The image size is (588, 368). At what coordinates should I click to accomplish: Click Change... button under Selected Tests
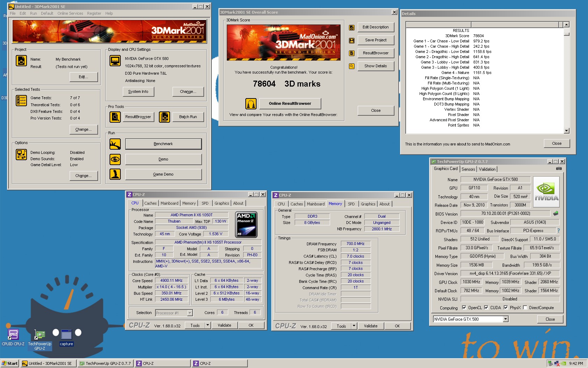click(84, 130)
